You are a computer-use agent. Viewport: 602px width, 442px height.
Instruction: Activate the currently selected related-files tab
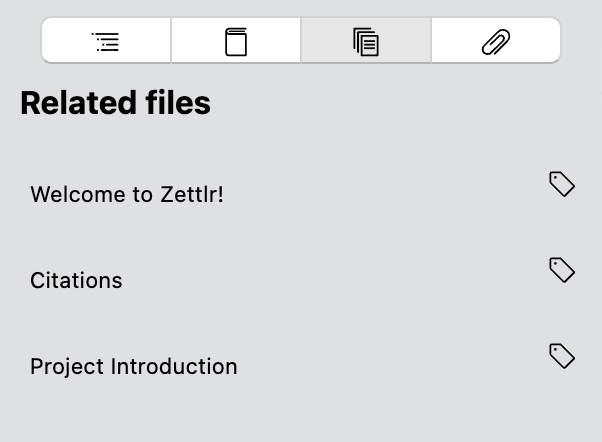(366, 41)
